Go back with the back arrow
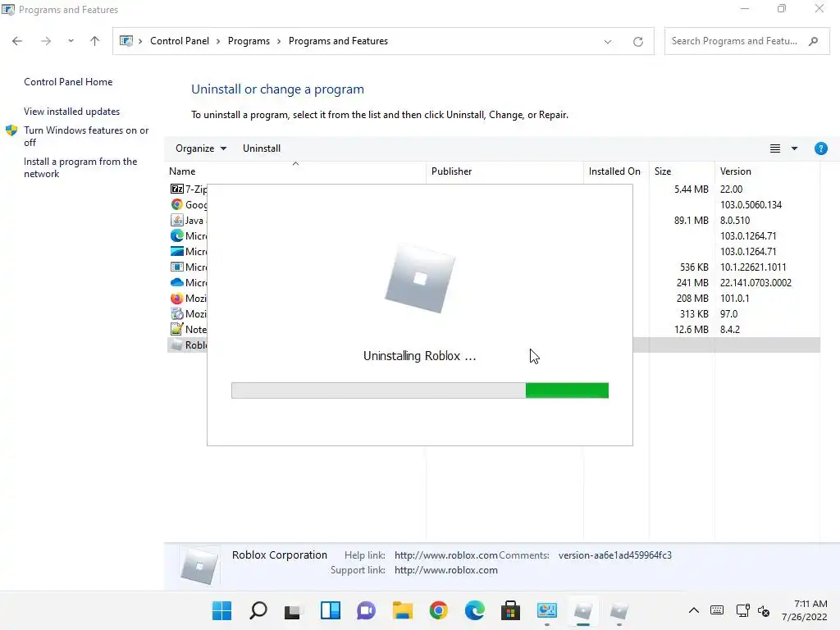Viewport: 840px width, 630px height. pos(17,41)
